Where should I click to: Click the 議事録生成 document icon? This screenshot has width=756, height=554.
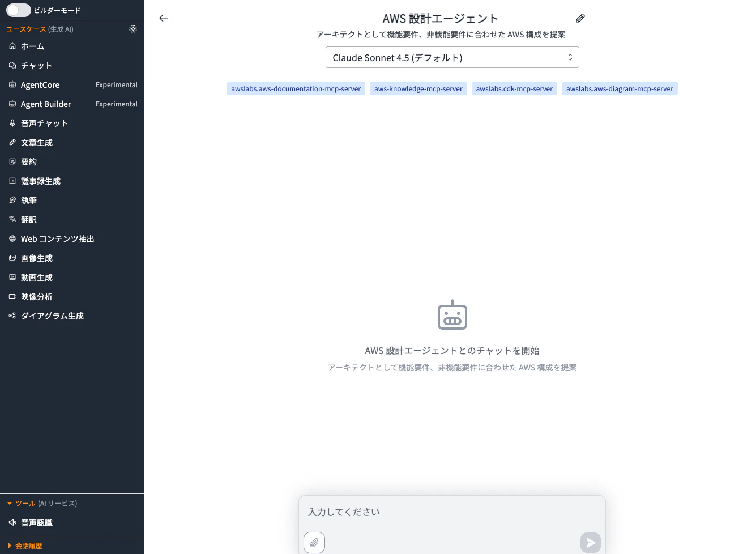pos(12,181)
